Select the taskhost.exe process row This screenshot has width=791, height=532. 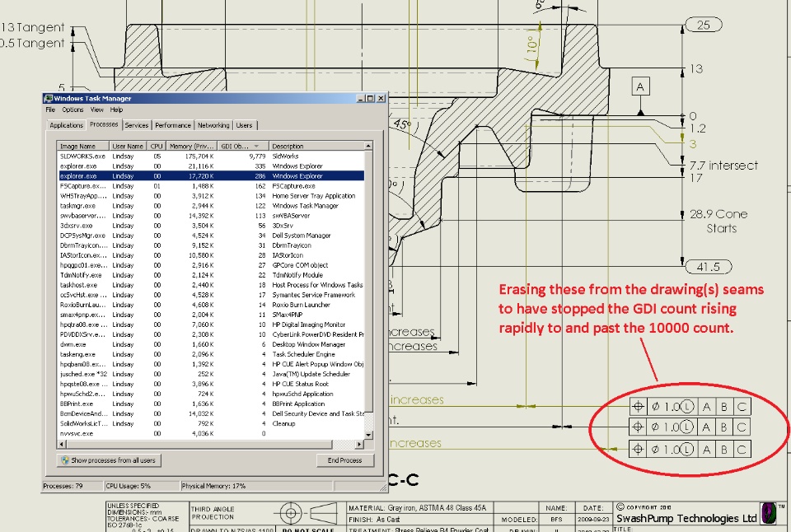(210, 285)
